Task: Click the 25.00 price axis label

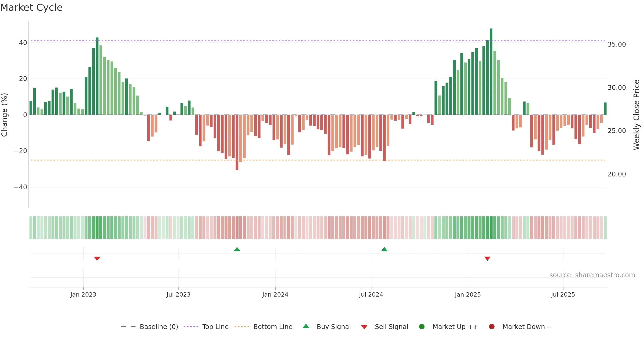Action: click(x=617, y=131)
